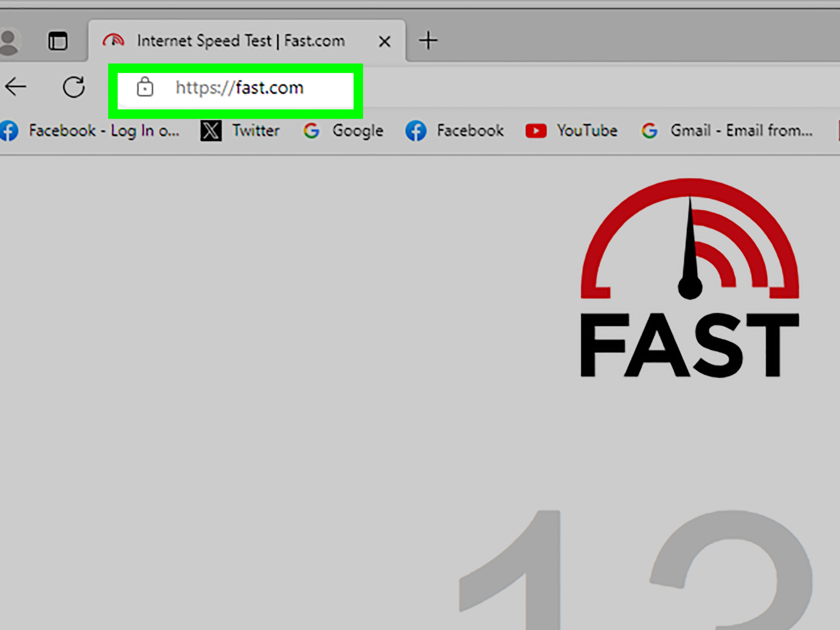
Task: Open the Google bookmark
Action: [x=344, y=131]
